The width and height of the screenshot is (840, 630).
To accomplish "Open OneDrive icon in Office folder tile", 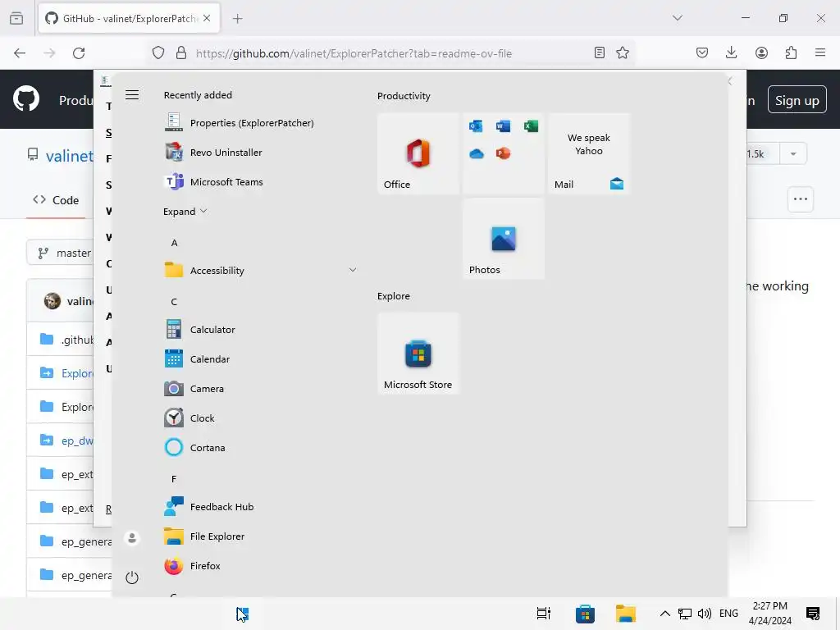I will pos(477,153).
